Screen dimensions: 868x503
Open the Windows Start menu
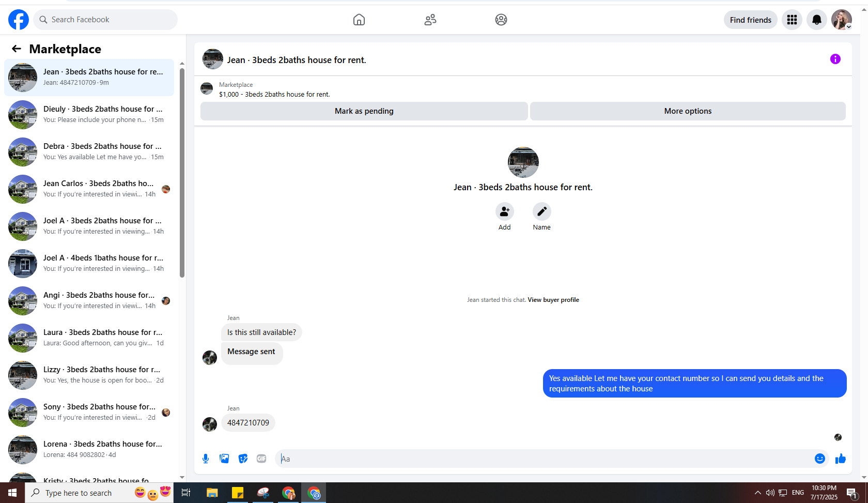coord(12,493)
